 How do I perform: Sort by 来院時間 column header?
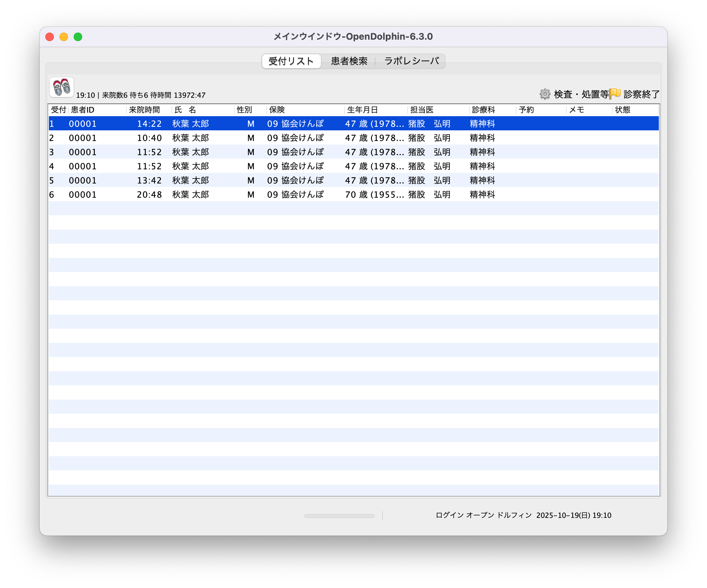145,110
